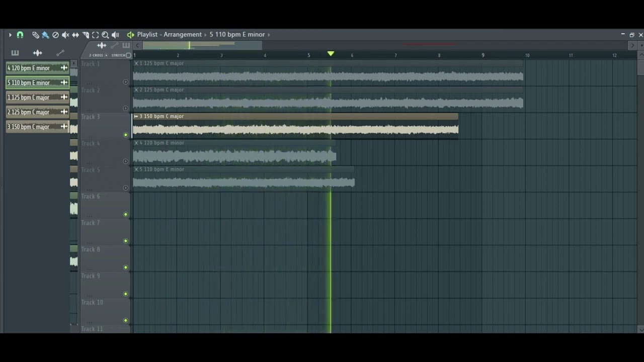Click the vertical scrollbar down arrow
This screenshot has width=644, height=362.
[x=640, y=329]
